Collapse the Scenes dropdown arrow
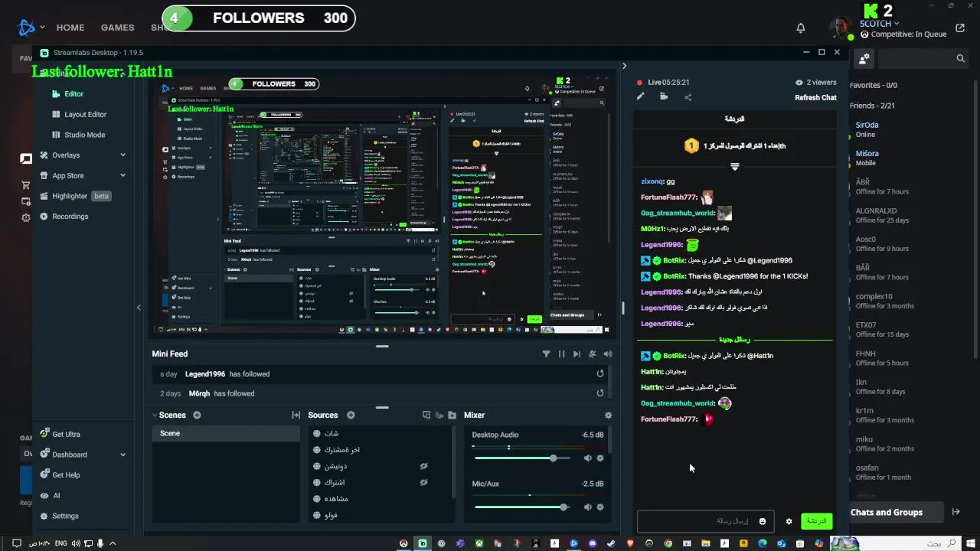Viewport: 980px width, 551px height. (x=155, y=416)
